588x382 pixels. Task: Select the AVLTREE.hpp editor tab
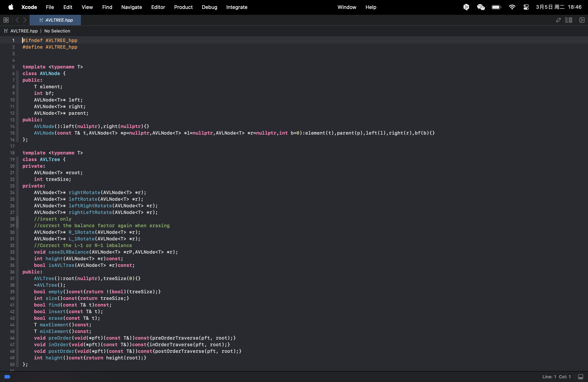pos(55,20)
